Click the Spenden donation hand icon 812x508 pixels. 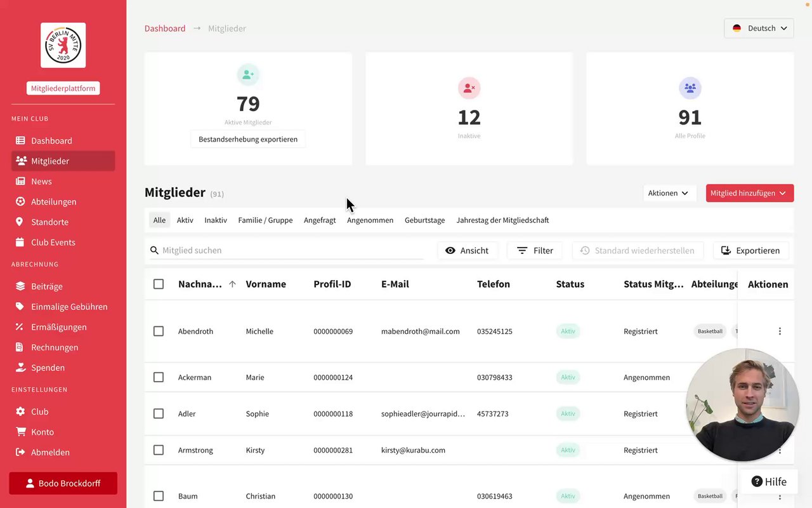(x=20, y=367)
